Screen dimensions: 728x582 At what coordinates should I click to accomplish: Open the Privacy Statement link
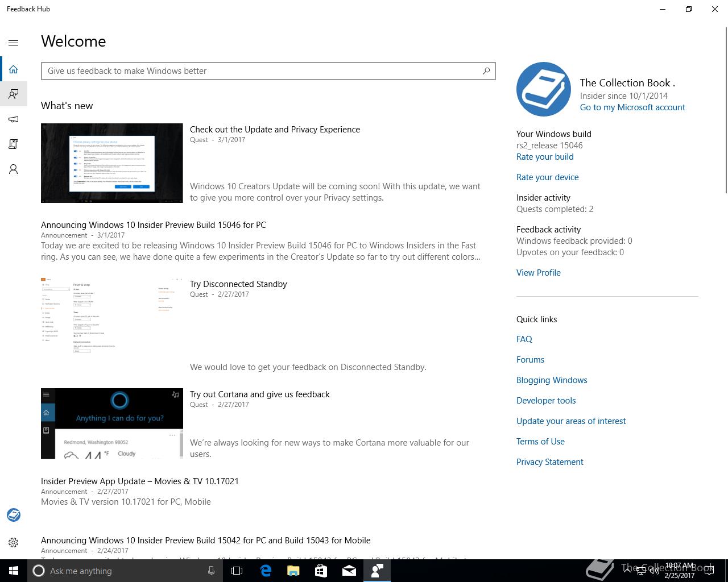tap(550, 462)
